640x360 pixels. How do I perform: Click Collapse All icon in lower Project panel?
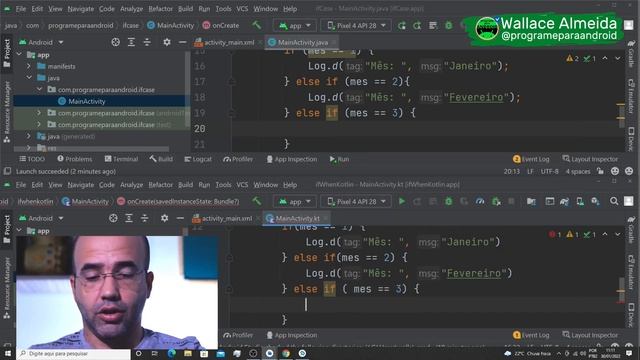tap(144, 218)
